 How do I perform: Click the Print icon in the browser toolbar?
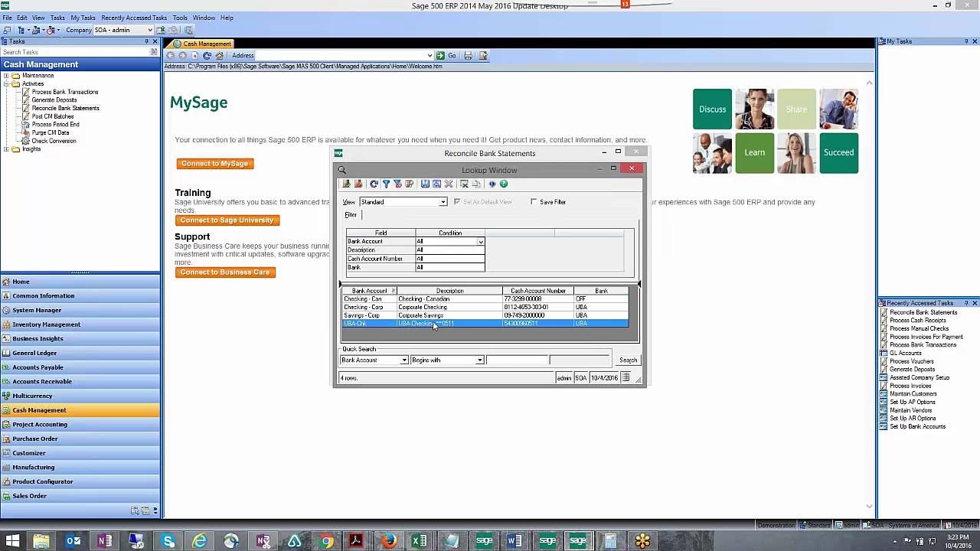468,55
